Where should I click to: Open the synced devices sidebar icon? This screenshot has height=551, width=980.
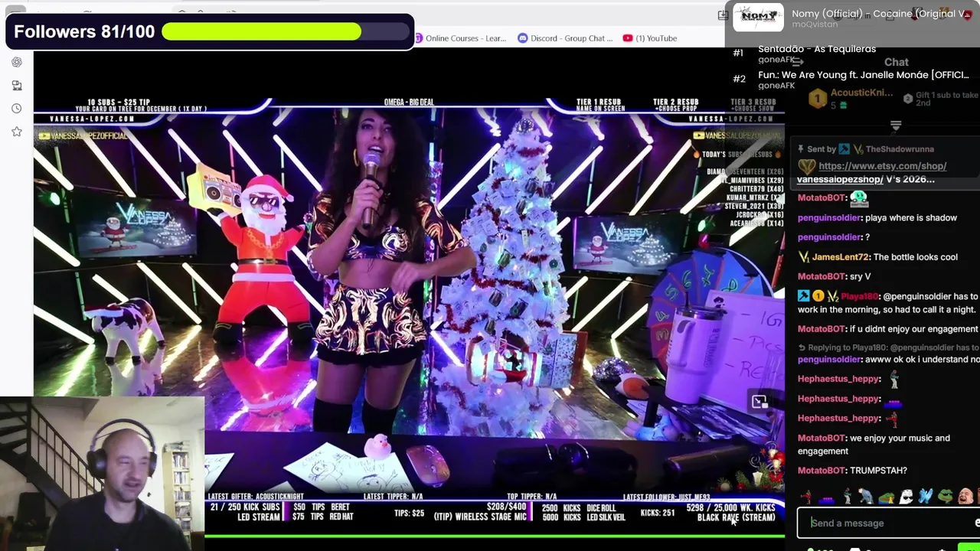(17, 85)
